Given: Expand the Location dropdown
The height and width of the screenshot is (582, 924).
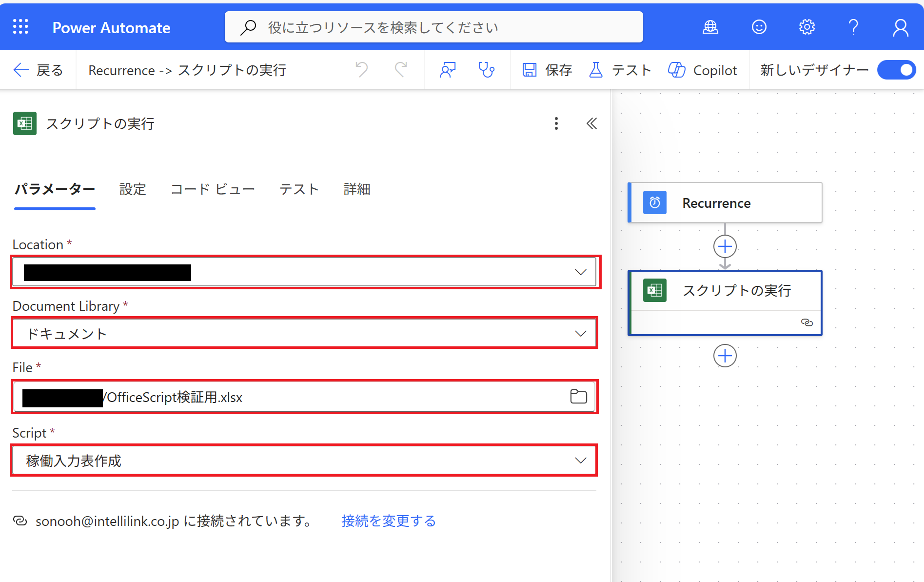Looking at the screenshot, I should click(580, 272).
